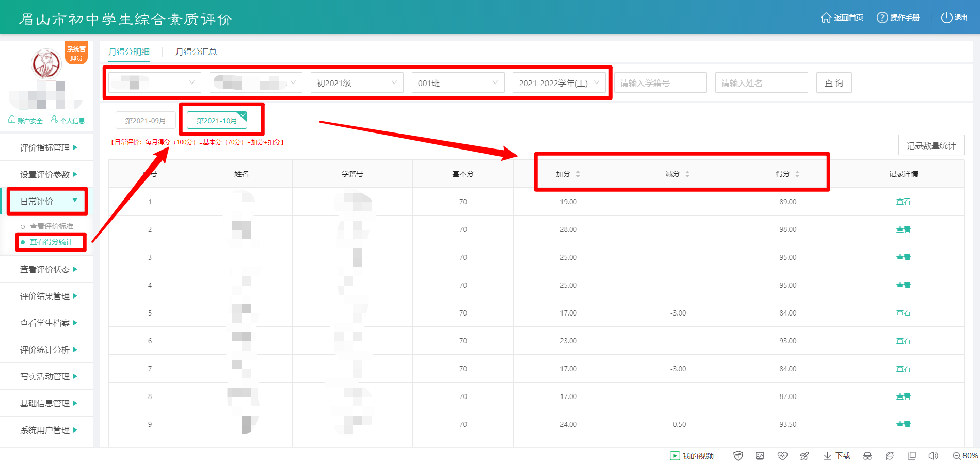
Task: Click the 记录数量统计 button
Action: click(931, 145)
